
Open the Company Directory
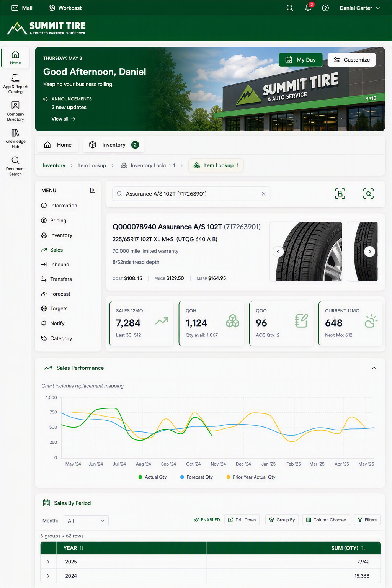[15, 111]
